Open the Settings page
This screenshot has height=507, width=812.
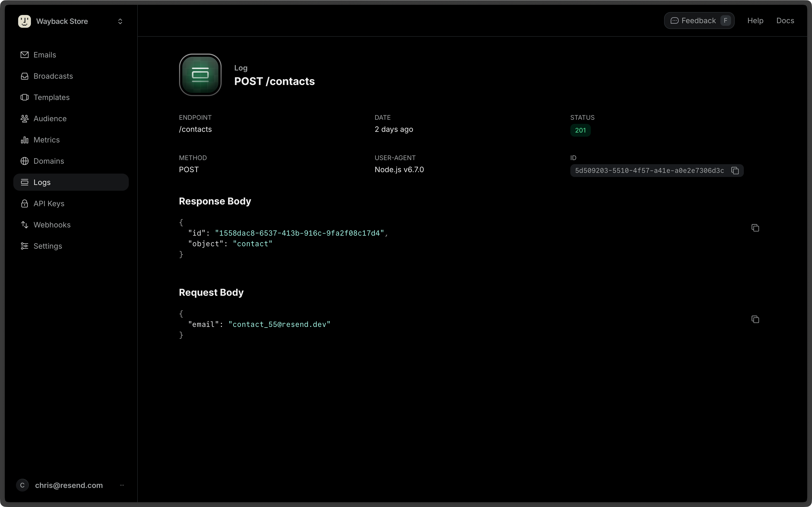(48, 246)
